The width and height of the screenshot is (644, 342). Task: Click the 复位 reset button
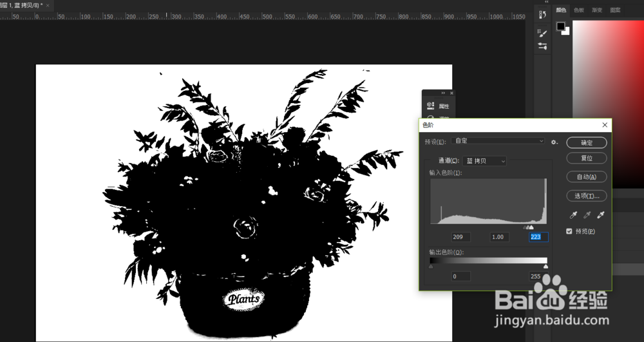click(587, 158)
